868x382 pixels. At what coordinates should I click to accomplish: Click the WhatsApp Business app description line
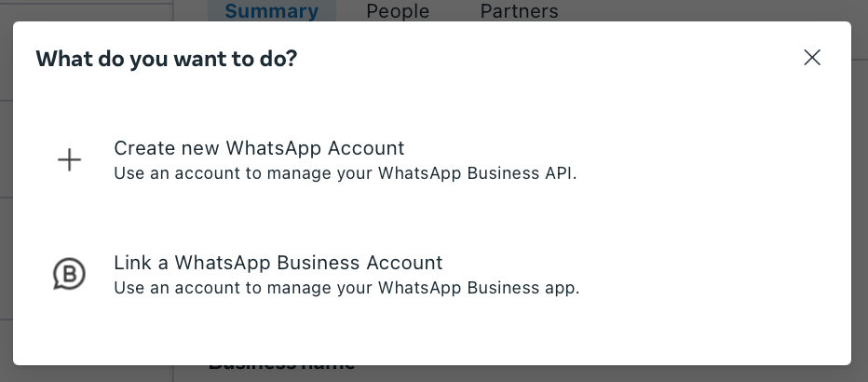(346, 288)
